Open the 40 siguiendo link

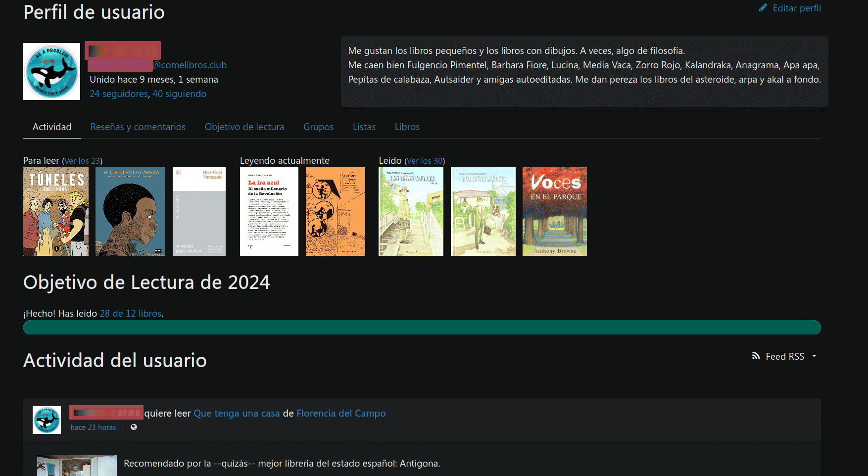click(x=179, y=94)
